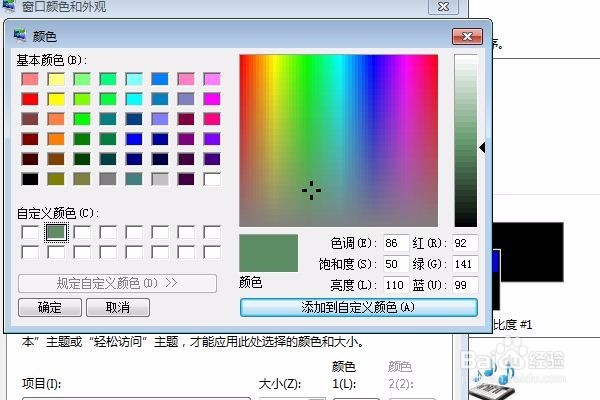Screen dimensions: 600x400
Task: Pick the olive basic color swatch
Action: pos(56,179)
